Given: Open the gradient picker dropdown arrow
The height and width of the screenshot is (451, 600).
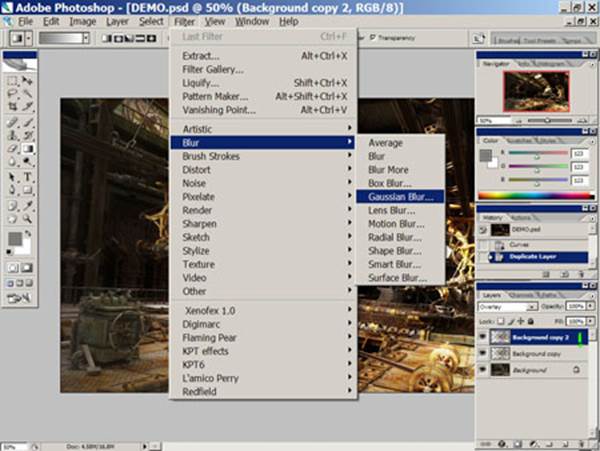Looking at the screenshot, I should (86, 38).
